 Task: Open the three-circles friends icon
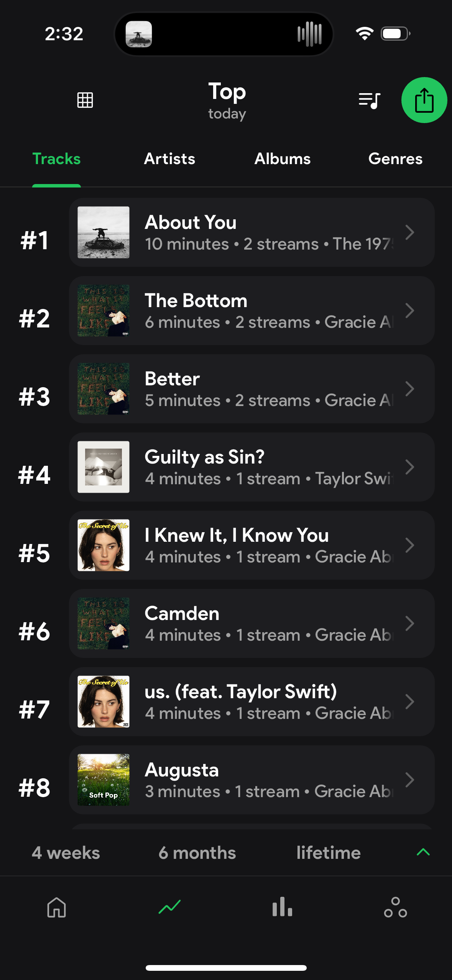point(395,907)
